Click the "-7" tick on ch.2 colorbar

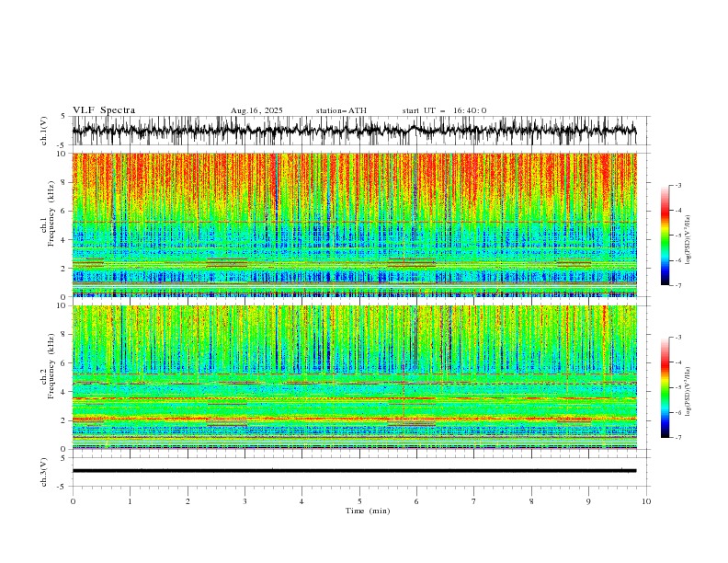[677, 438]
